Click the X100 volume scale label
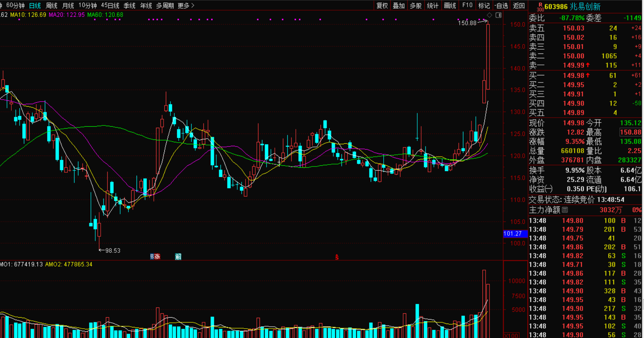 pos(511,336)
